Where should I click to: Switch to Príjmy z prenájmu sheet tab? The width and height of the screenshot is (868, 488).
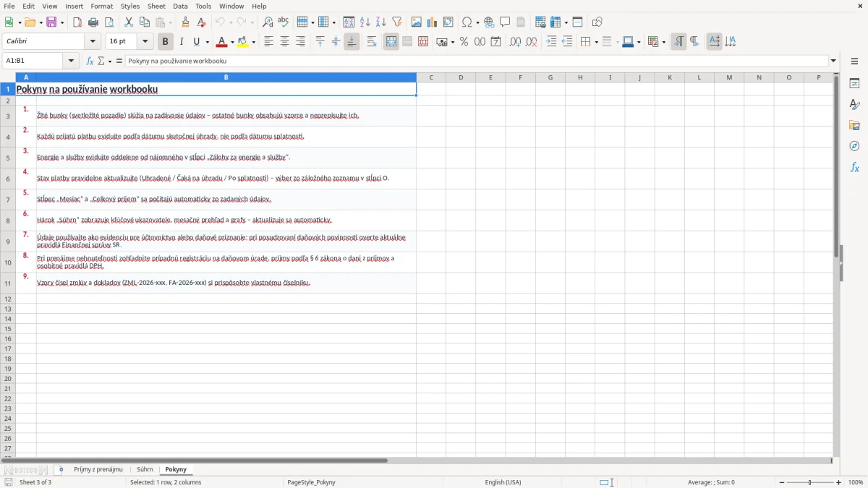(98, 469)
